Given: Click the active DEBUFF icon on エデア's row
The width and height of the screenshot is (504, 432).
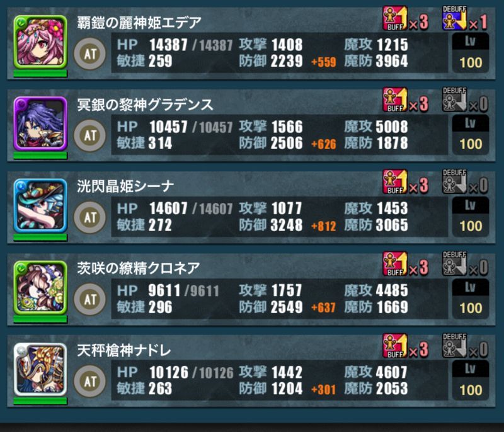Looking at the screenshot, I should click(454, 18).
